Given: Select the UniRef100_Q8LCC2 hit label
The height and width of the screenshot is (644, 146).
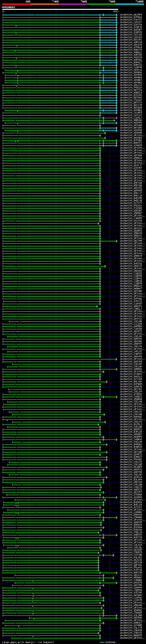Looking at the screenshot, I should click(x=131, y=85).
